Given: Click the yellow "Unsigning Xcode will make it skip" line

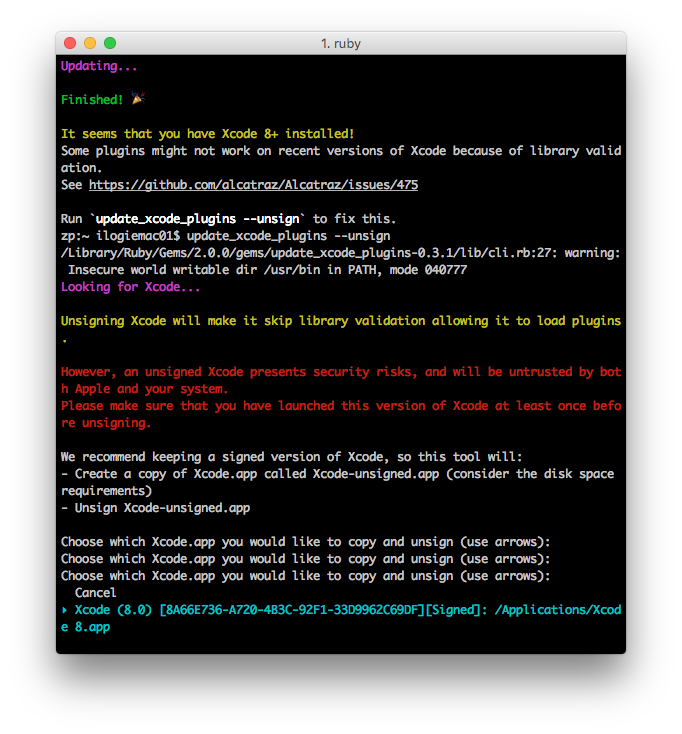Looking at the screenshot, I should click(x=341, y=321).
